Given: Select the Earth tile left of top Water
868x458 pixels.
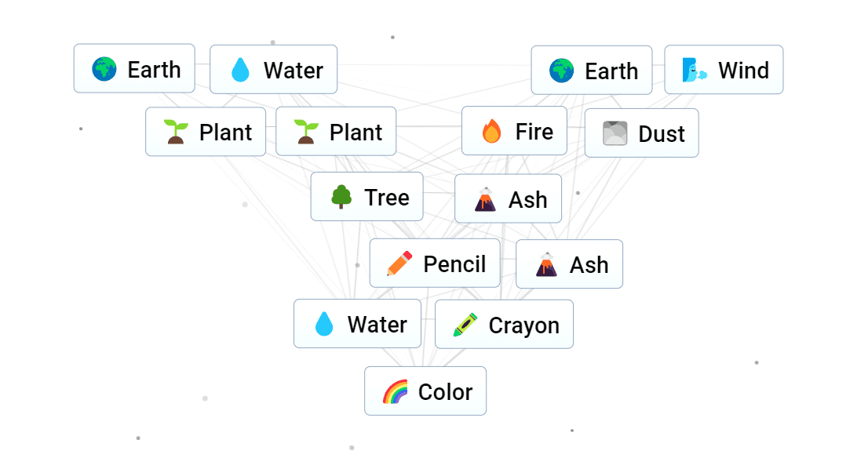Looking at the screenshot, I should (134, 69).
